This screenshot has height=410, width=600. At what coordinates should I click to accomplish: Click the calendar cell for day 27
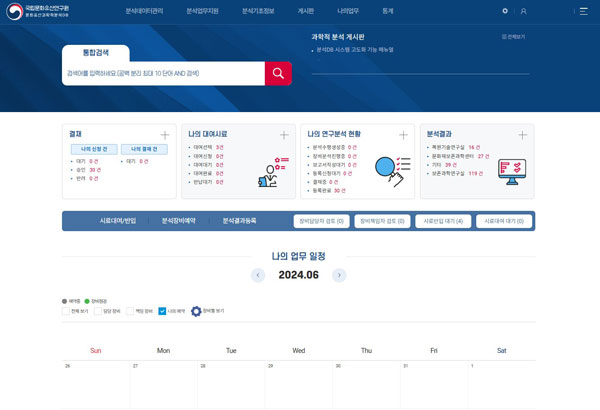(163, 385)
